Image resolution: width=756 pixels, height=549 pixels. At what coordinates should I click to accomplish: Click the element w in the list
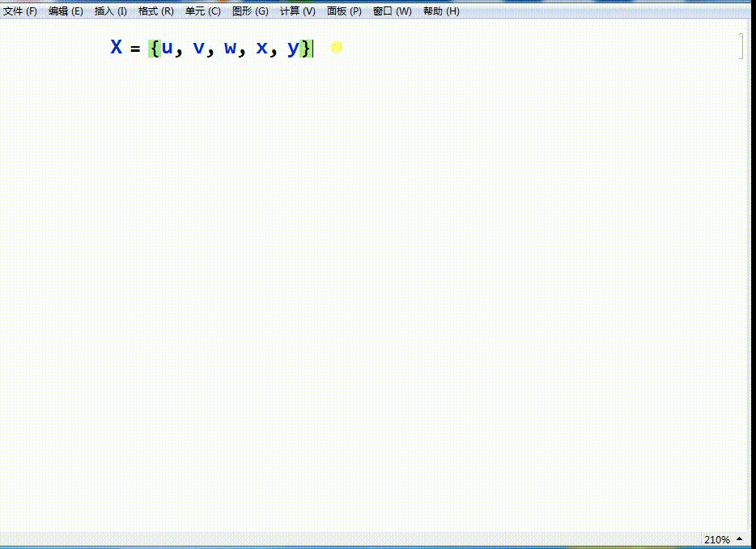(x=230, y=48)
